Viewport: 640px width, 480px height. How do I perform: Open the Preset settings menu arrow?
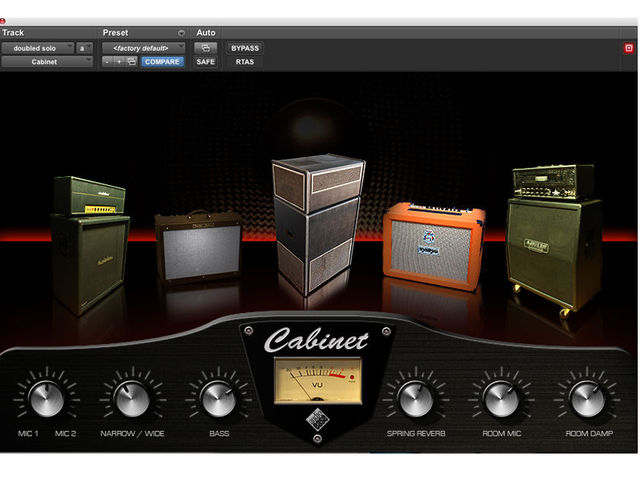pyautogui.click(x=181, y=33)
